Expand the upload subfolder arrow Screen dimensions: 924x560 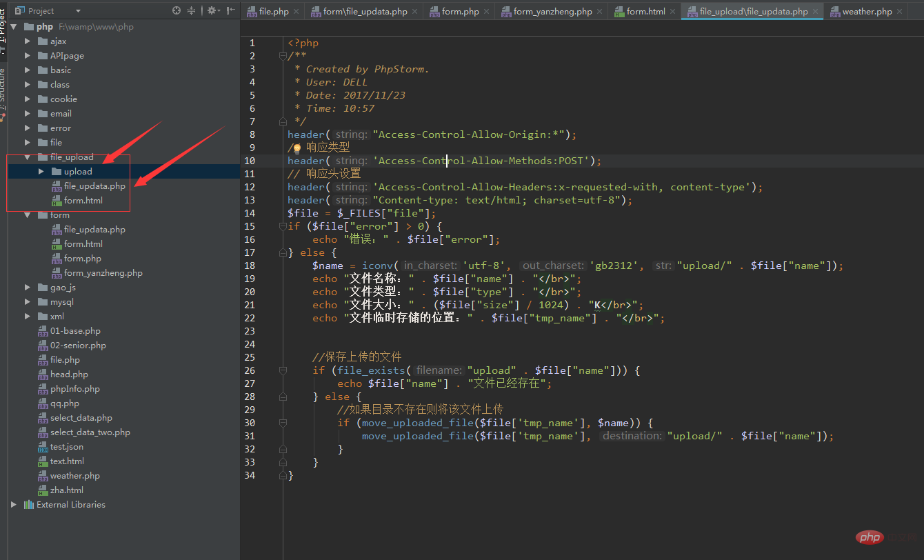[x=41, y=172]
